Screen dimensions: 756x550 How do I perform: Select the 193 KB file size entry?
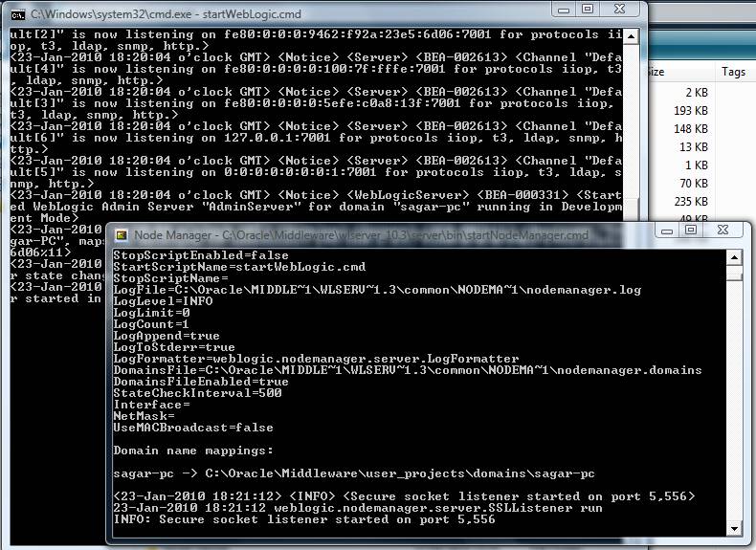[690, 111]
